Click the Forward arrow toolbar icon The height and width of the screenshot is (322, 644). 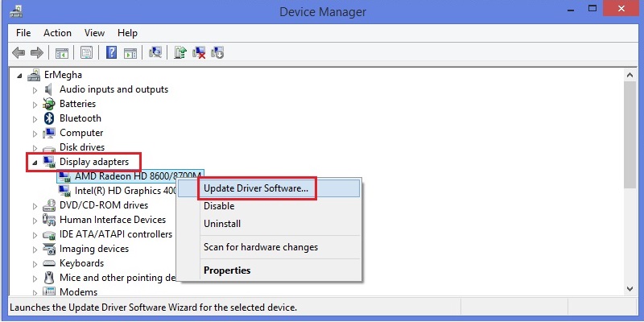37,52
